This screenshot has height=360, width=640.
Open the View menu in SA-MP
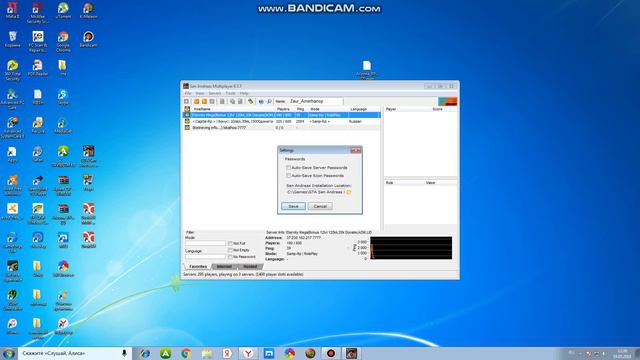pos(200,93)
